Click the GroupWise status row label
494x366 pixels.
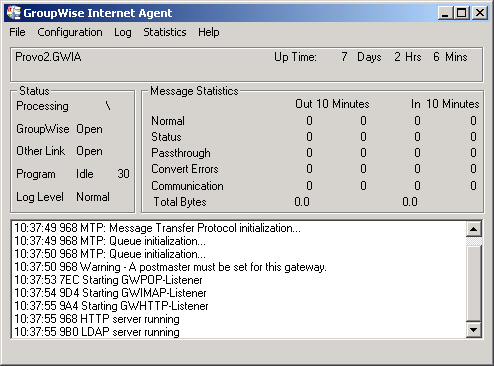tap(43, 129)
